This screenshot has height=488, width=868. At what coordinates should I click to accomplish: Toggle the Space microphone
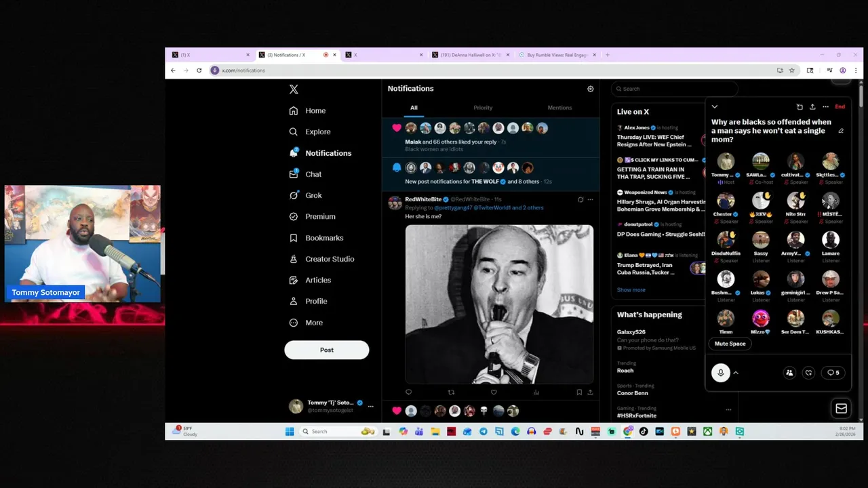tap(721, 373)
